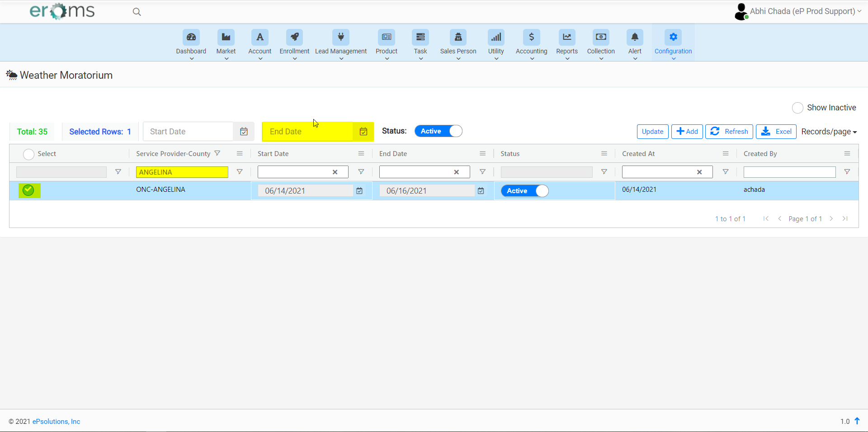This screenshot has width=868, height=432.
Task: Go to next page arrow
Action: pos(831,218)
